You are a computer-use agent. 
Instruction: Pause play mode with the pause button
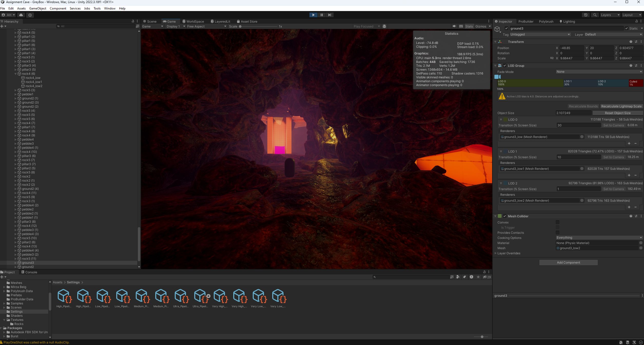click(321, 15)
